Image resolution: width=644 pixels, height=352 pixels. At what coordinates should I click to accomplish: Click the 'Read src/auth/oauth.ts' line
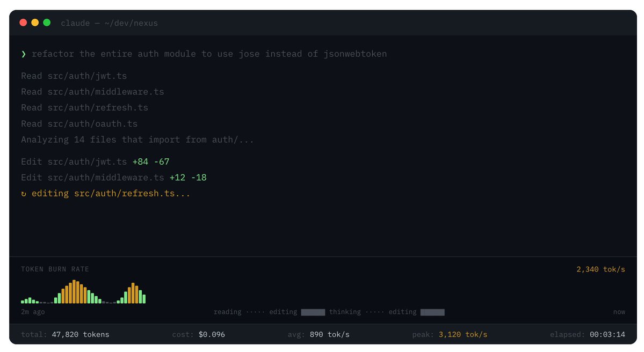79,123
